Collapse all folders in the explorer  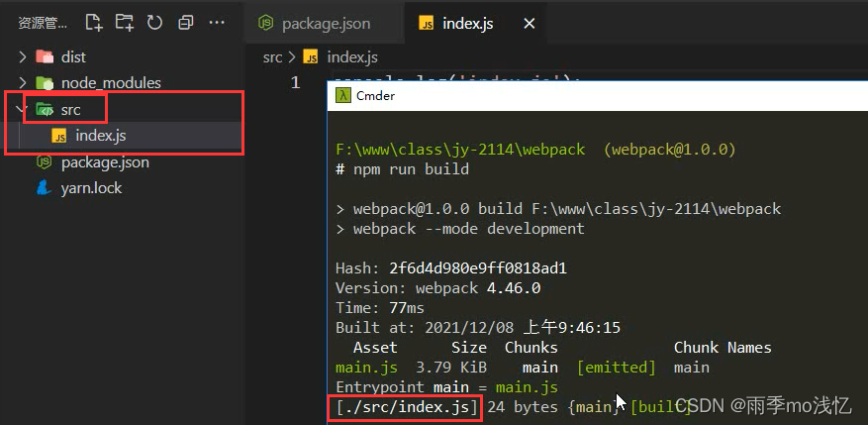[185, 23]
